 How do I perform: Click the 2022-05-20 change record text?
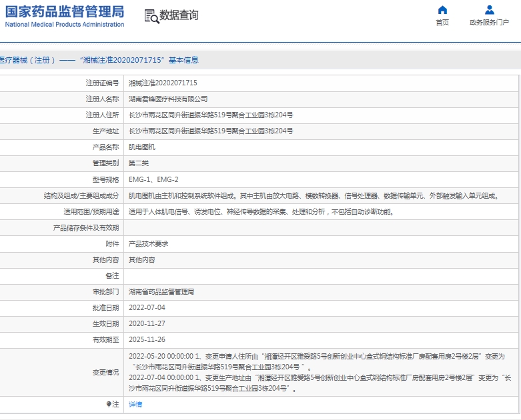pos(317,361)
